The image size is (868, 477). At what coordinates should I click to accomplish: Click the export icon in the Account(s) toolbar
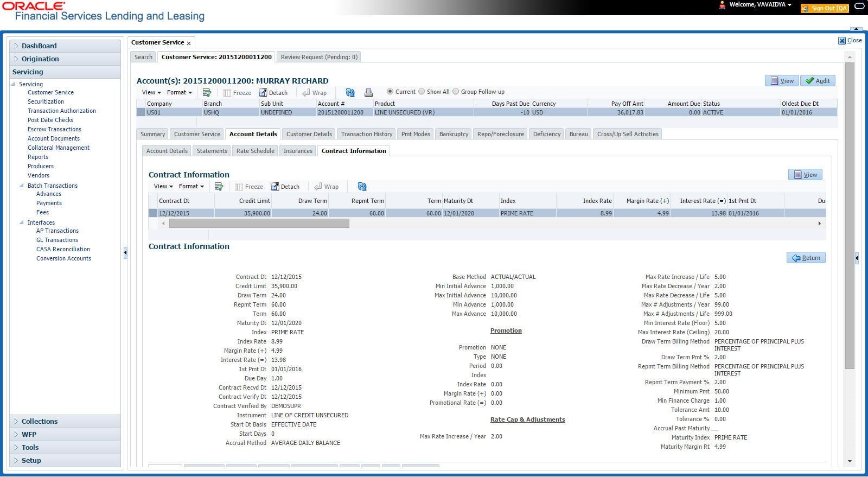pos(207,93)
